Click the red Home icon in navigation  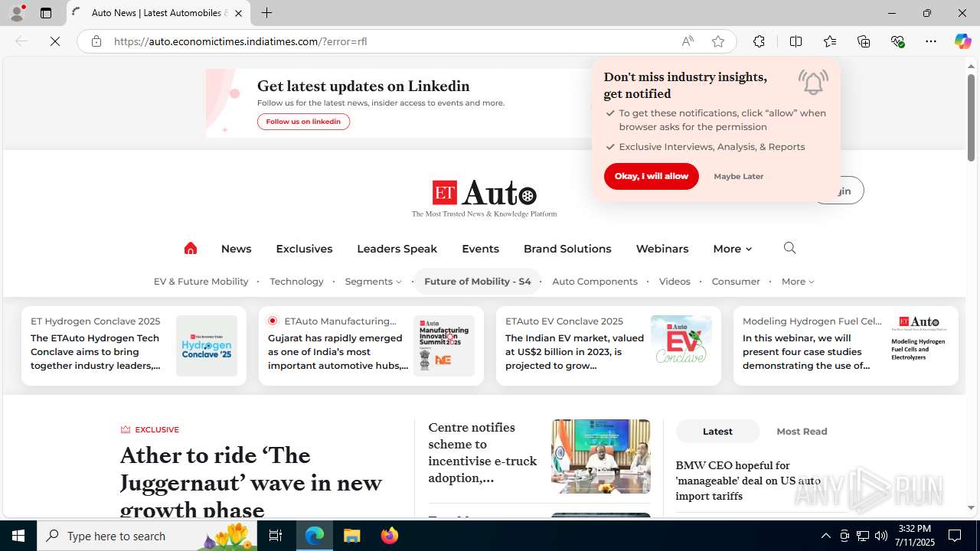click(191, 248)
